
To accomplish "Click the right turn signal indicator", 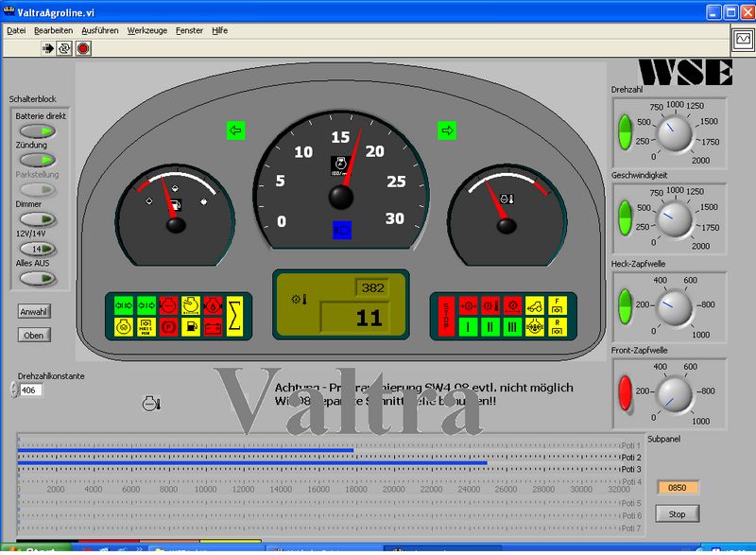I will coord(447,130).
